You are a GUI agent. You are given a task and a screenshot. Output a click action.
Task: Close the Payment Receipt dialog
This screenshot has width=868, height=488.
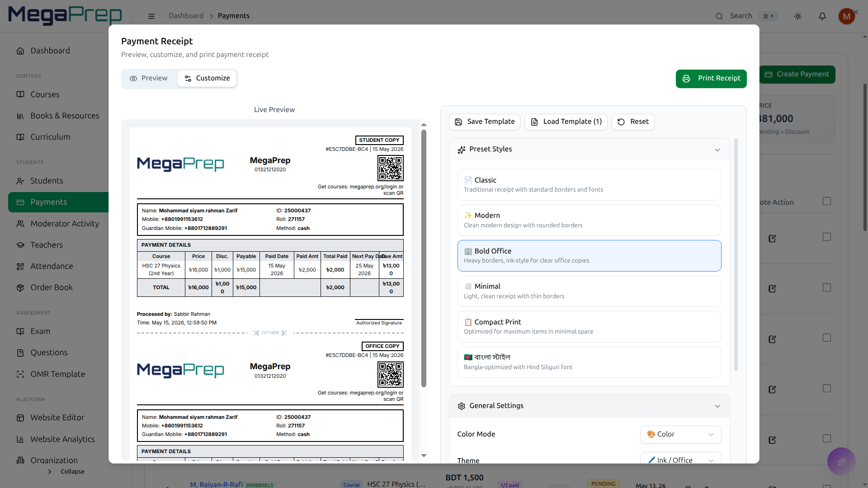[856, 12]
